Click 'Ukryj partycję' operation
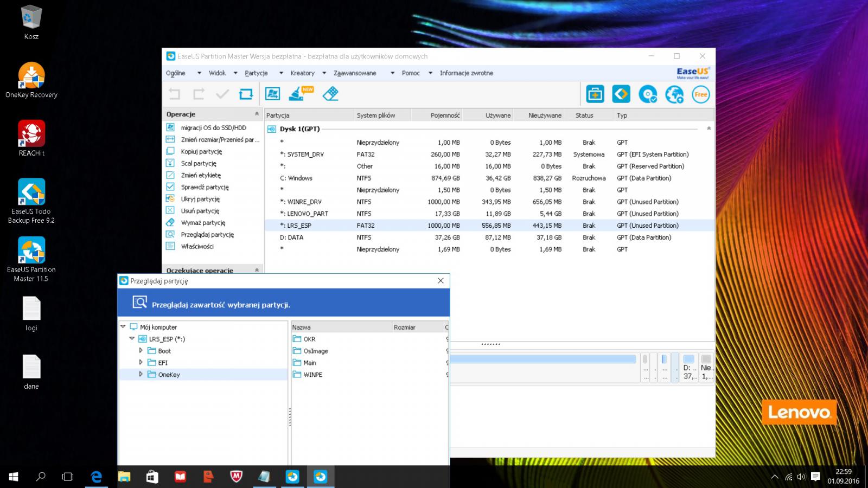Viewport: 868px width, 488px height. point(200,199)
